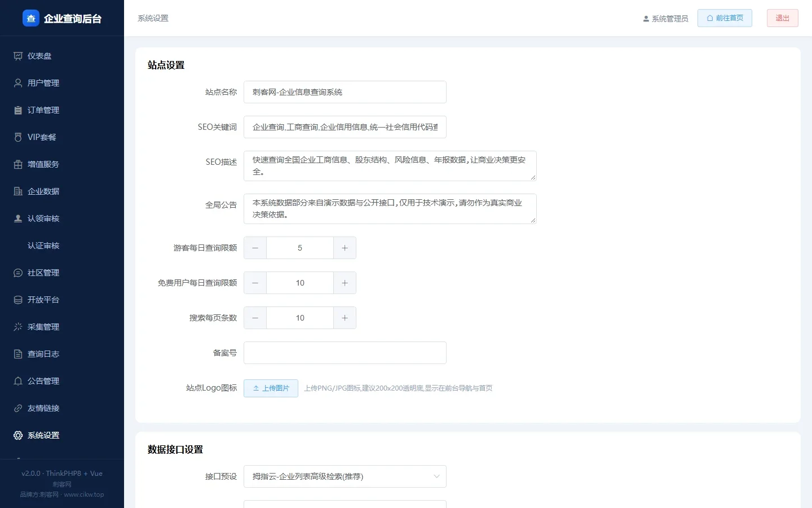Click the bell icon beside 公告管理
The width and height of the screenshot is (812, 508).
[x=18, y=381]
